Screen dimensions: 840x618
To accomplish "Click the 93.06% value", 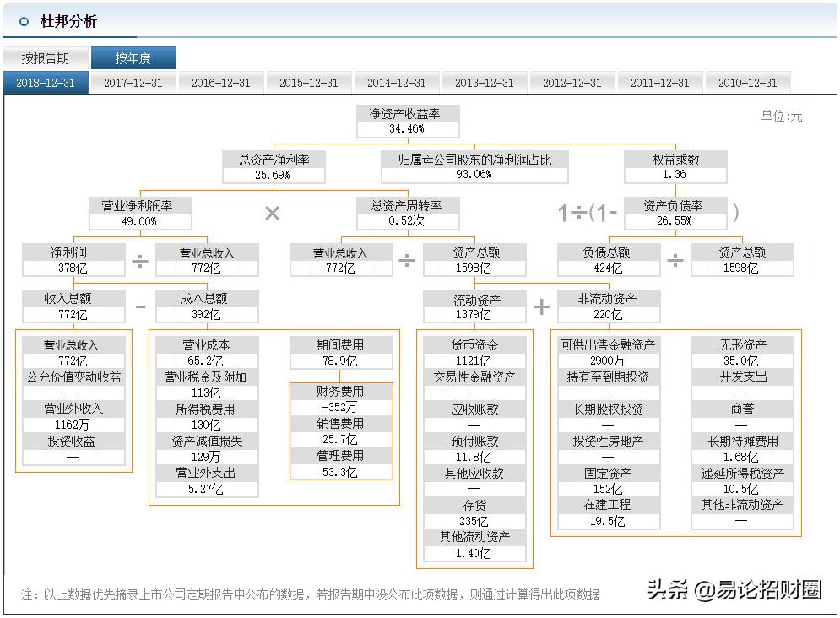I will [474, 175].
